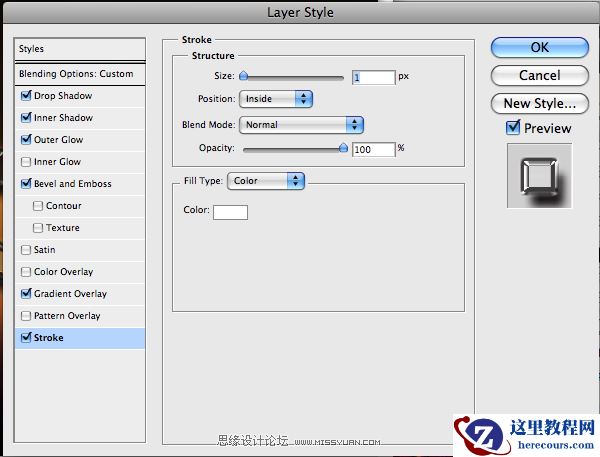The height and width of the screenshot is (457, 600).
Task: Select the Inner Glow label
Action: pos(57,162)
